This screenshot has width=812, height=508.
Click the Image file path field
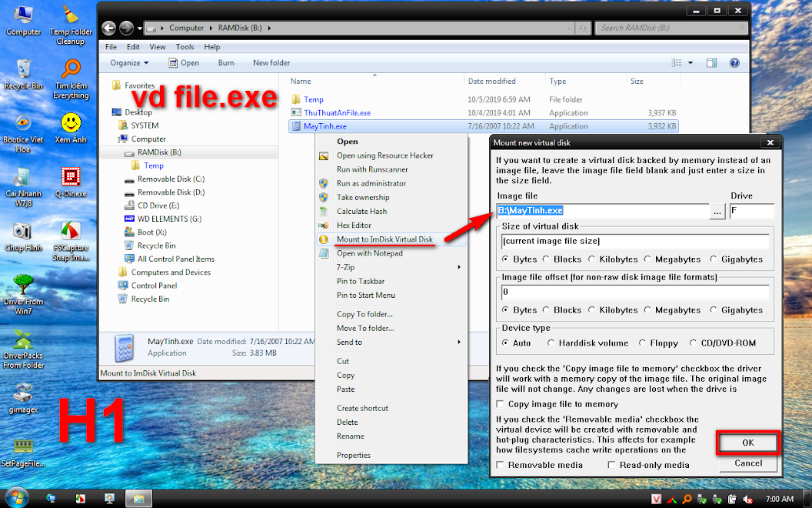click(602, 211)
